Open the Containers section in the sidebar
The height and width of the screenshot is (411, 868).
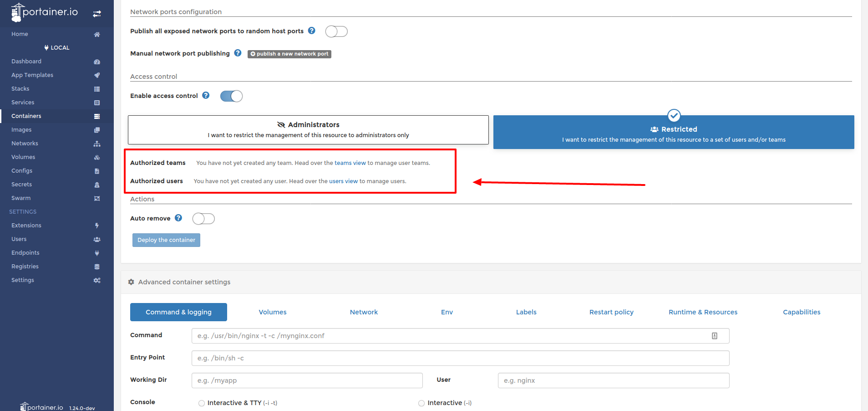click(x=26, y=116)
